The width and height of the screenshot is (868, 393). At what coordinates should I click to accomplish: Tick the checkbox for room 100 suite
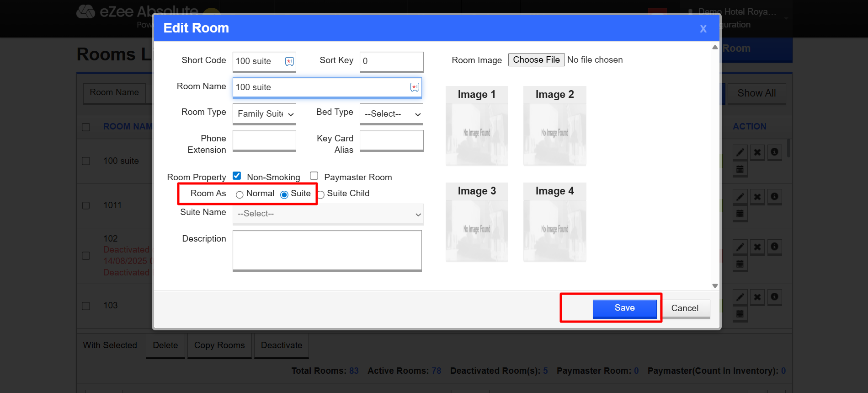86,161
